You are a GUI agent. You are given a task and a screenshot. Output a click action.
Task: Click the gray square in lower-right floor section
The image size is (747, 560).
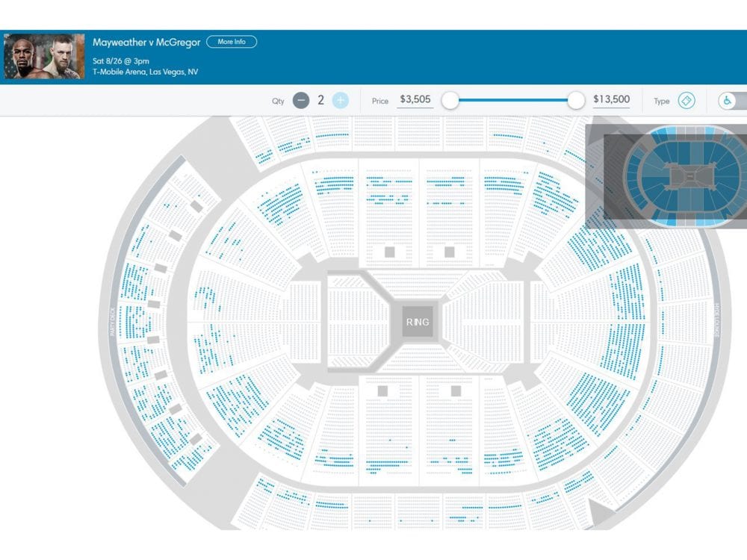(x=456, y=391)
